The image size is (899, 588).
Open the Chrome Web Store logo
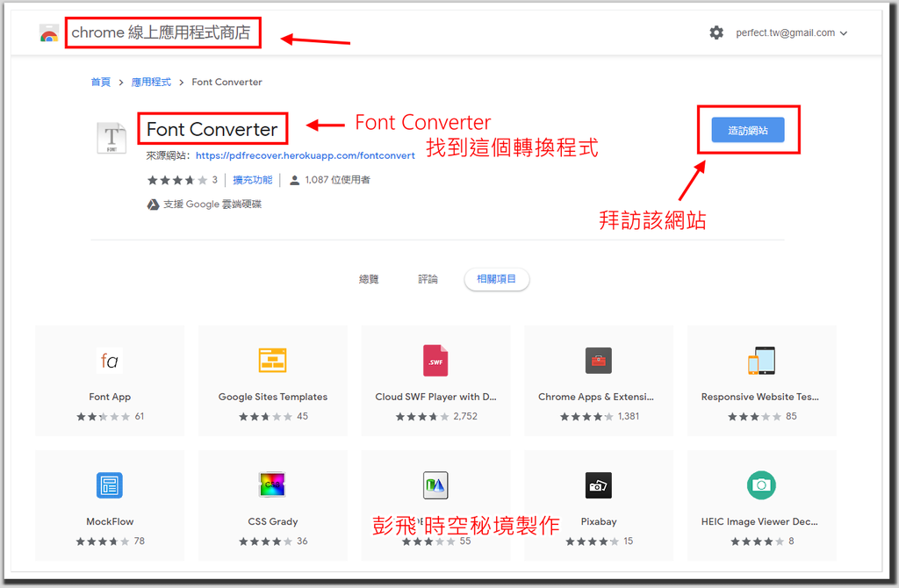pos(49,32)
